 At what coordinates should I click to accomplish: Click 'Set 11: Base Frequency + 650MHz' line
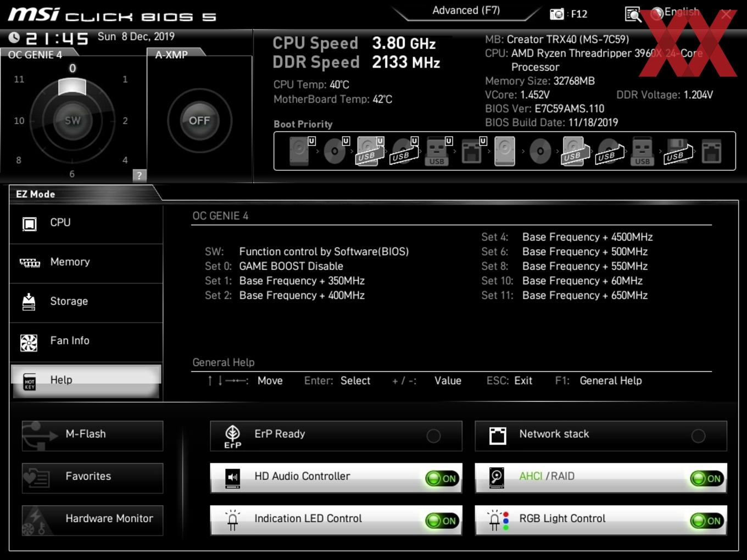(x=565, y=295)
